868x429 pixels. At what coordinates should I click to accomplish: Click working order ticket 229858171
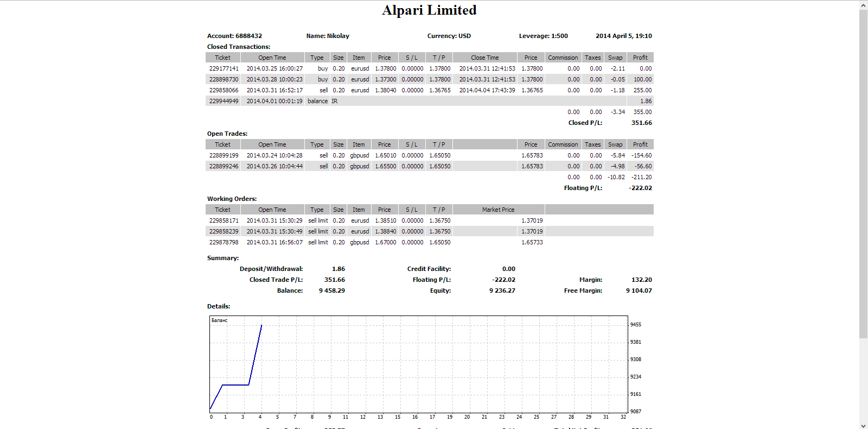tap(224, 220)
